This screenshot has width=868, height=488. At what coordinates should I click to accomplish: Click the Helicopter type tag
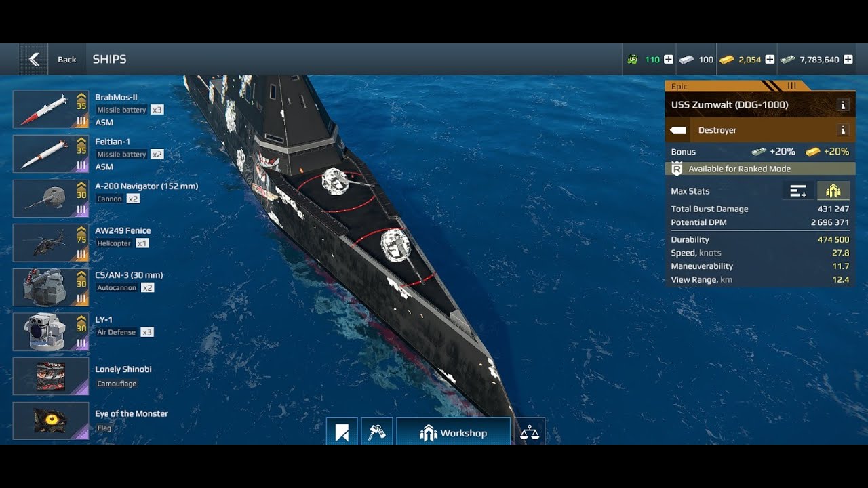[x=114, y=243]
